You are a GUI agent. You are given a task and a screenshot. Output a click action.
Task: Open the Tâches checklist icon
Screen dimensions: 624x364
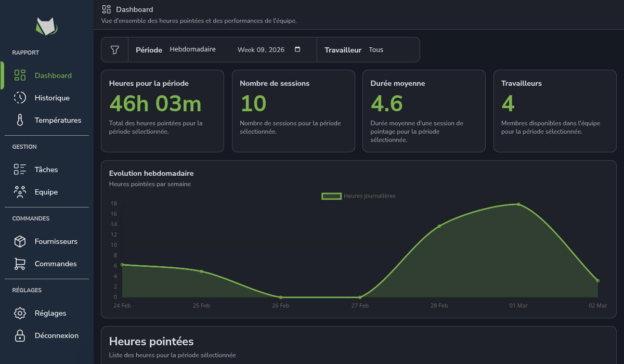point(19,169)
